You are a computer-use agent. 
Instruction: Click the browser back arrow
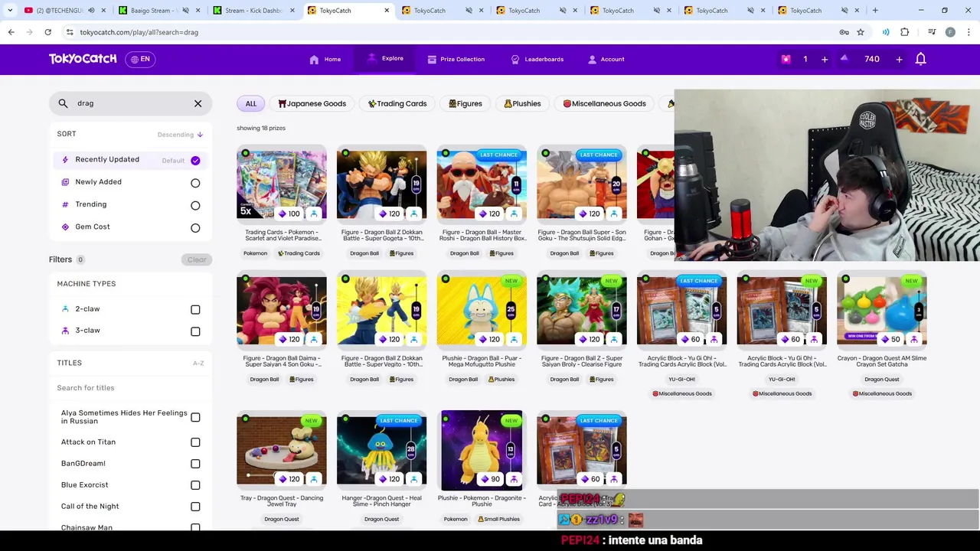11,32
